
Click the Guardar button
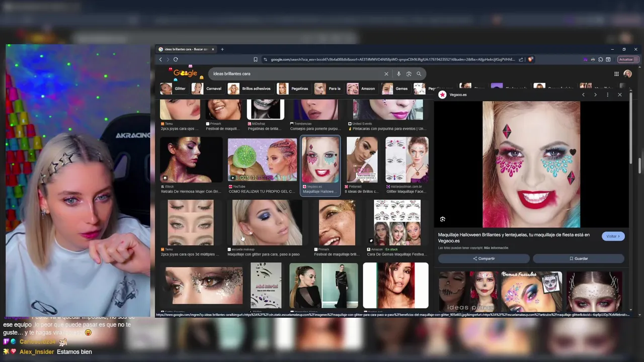(579, 258)
